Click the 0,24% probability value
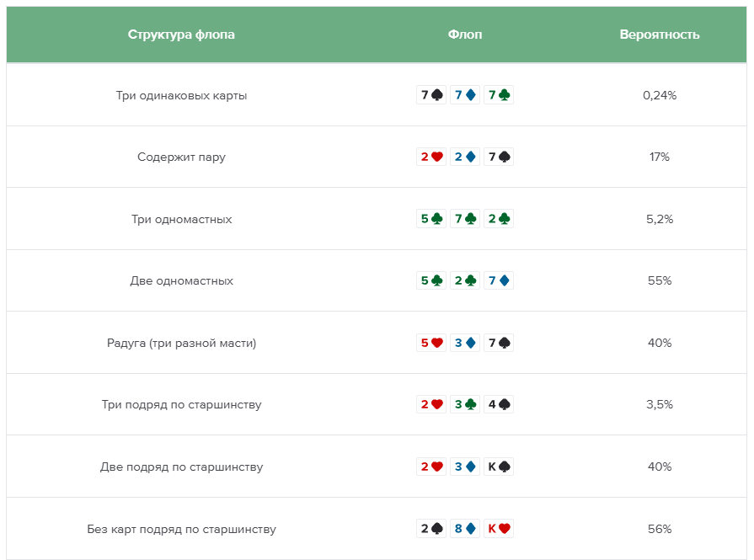The width and height of the screenshot is (754, 560). click(x=660, y=95)
